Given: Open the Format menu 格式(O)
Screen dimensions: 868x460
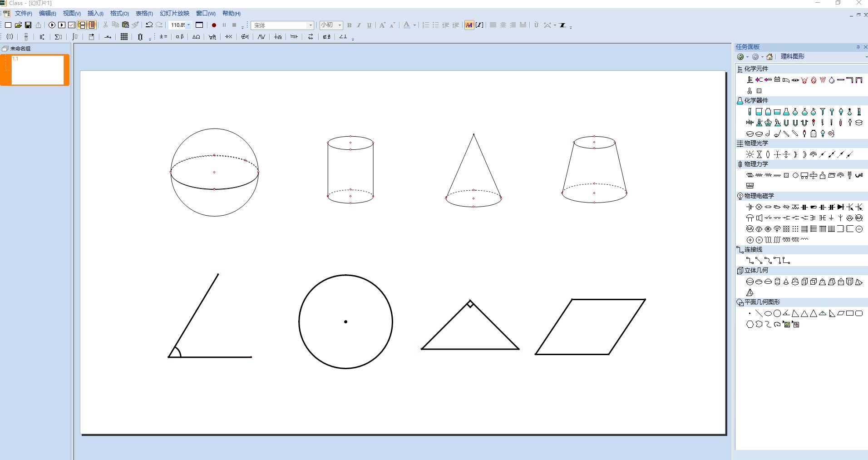Looking at the screenshot, I should pos(119,14).
